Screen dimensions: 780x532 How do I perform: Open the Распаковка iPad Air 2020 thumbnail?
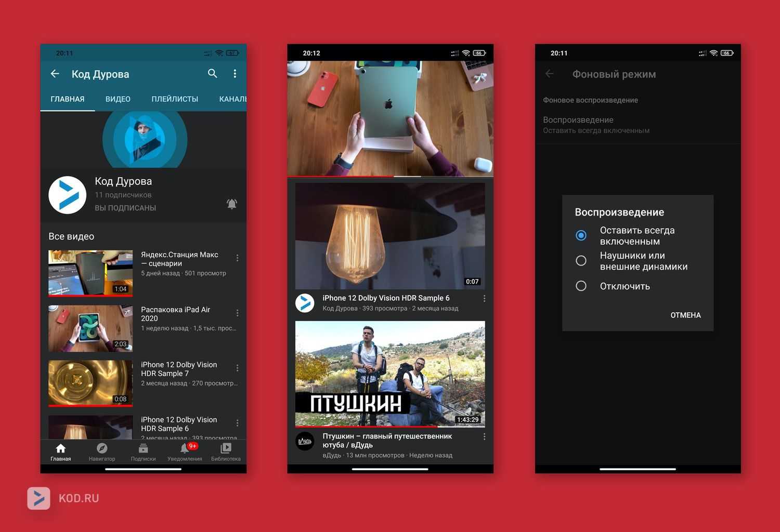(x=90, y=328)
